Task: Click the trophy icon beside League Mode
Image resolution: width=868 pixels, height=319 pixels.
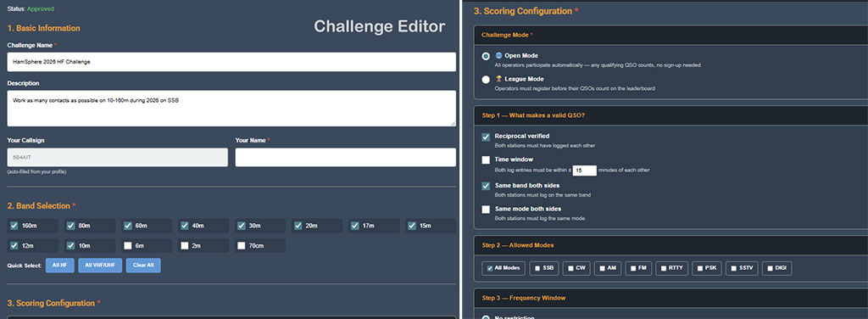Action: tap(498, 79)
